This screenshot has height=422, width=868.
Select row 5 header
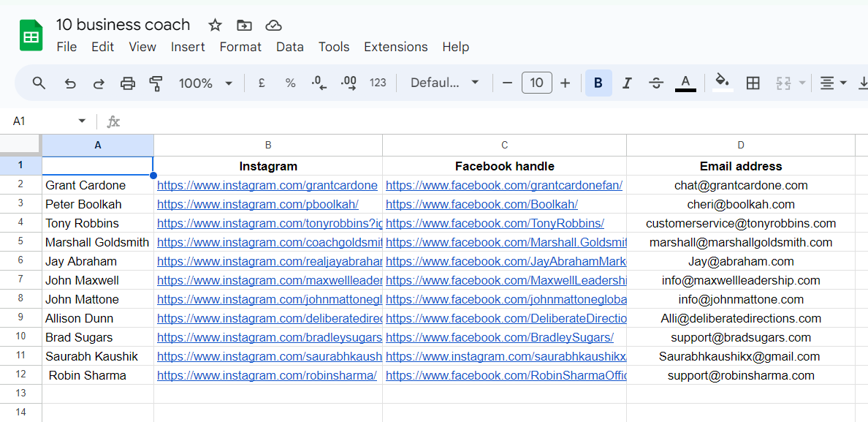point(20,242)
